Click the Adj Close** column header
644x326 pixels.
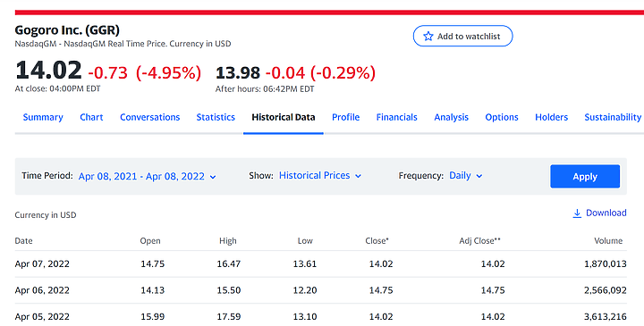click(x=479, y=241)
